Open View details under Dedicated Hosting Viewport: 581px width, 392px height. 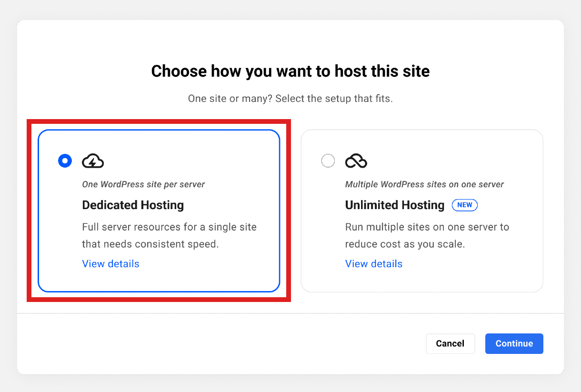tap(111, 264)
